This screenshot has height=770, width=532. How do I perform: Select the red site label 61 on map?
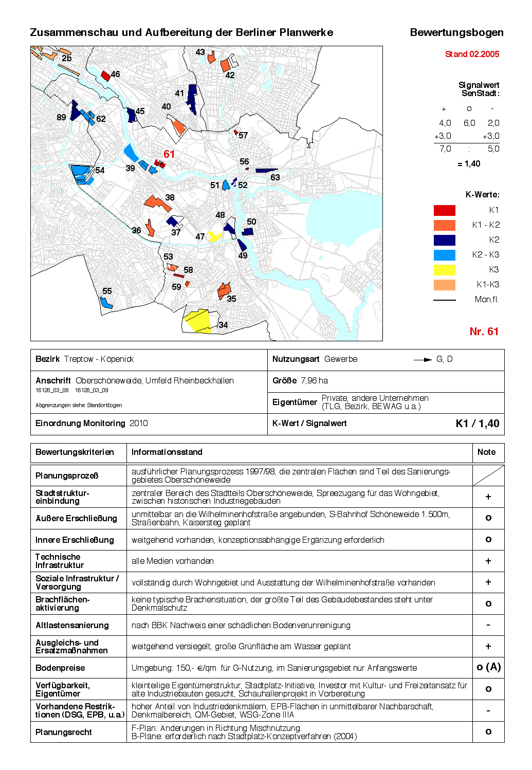(169, 154)
